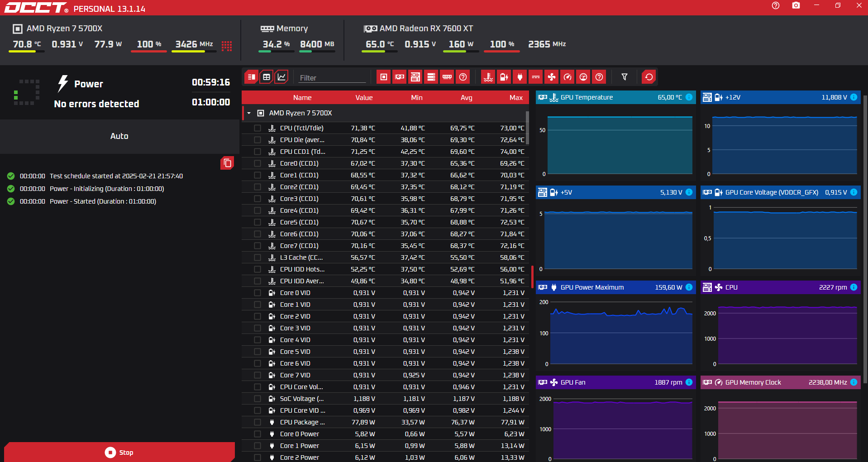Toggle the storage sensor filter icon
Viewport: 868px width, 462px height.
[431, 77]
